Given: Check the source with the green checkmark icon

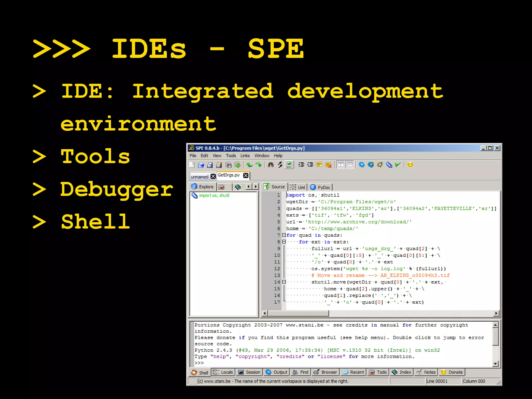Looking at the screenshot, I should 398,165.
